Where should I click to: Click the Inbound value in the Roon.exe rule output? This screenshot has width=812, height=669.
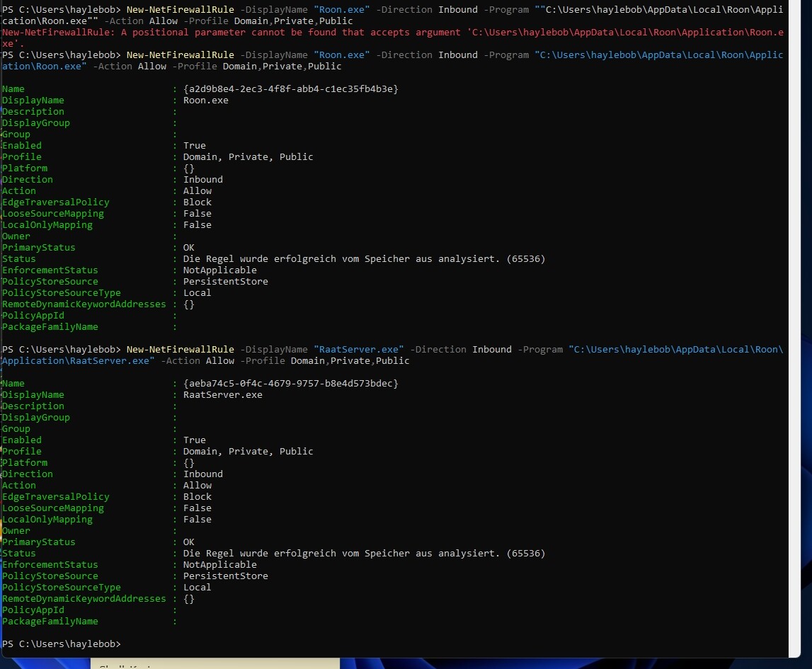click(x=202, y=180)
